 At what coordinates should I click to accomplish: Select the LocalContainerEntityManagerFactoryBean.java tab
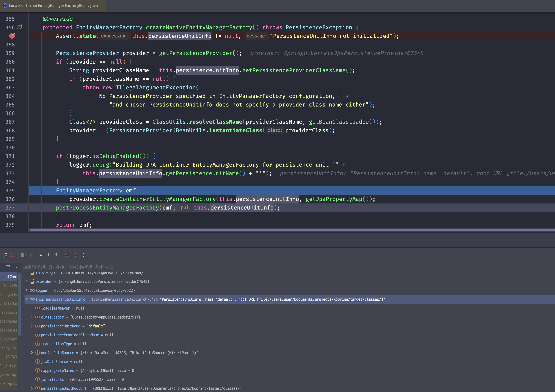click(53, 6)
